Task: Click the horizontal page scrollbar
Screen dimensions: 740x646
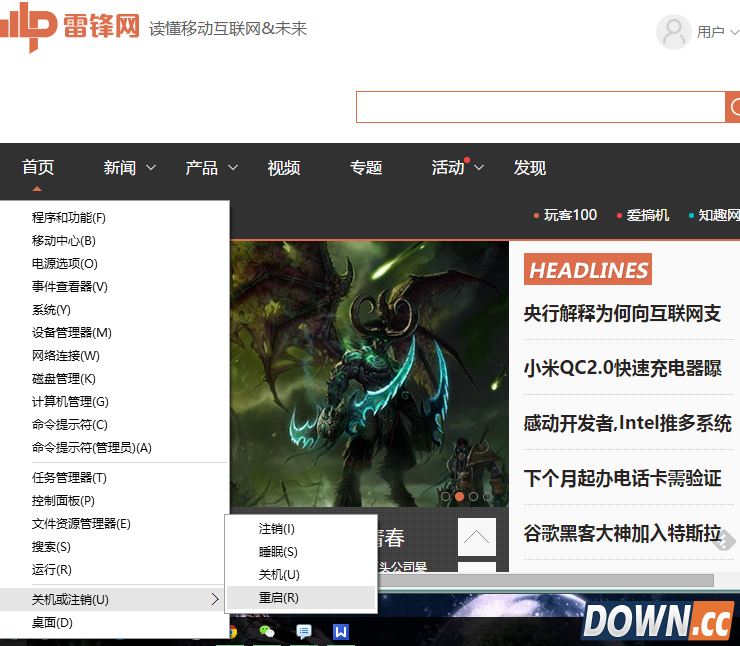Action: pos(547,580)
